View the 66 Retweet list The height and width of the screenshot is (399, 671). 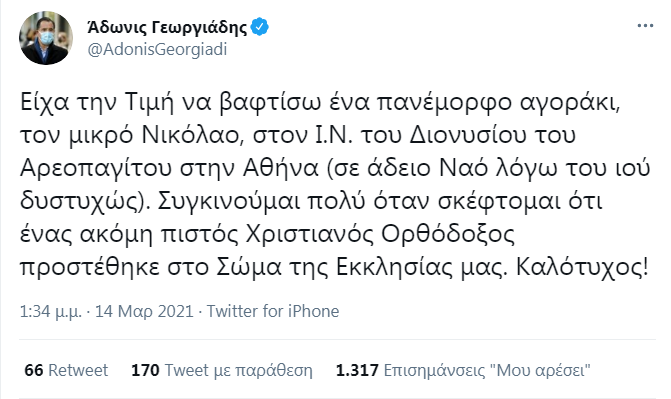[66, 370]
